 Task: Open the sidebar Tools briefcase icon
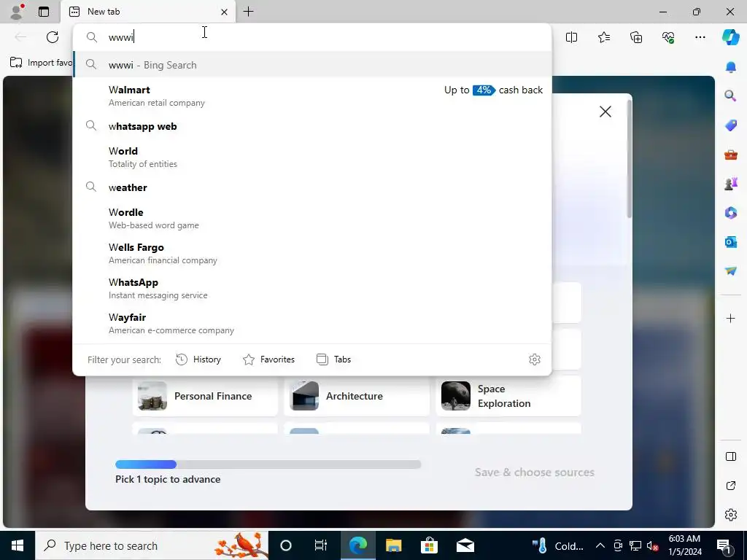[730, 155]
